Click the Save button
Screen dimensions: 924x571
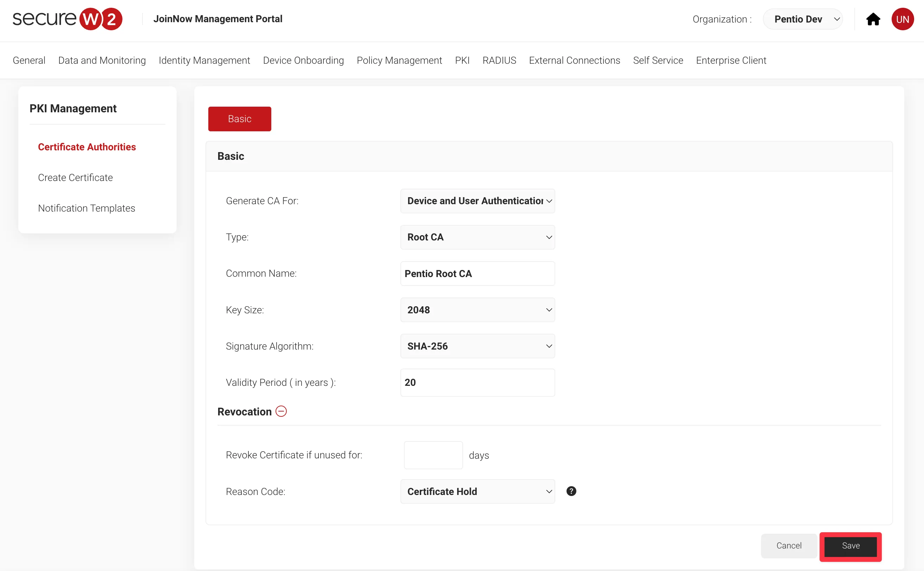(x=850, y=546)
